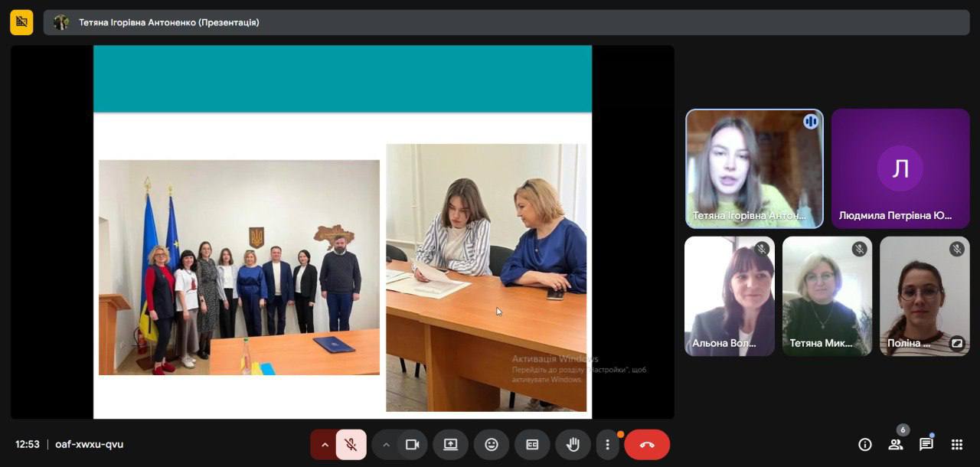This screenshot has width=980, height=467.
Task: Open meeting details info icon
Action: coord(865,445)
